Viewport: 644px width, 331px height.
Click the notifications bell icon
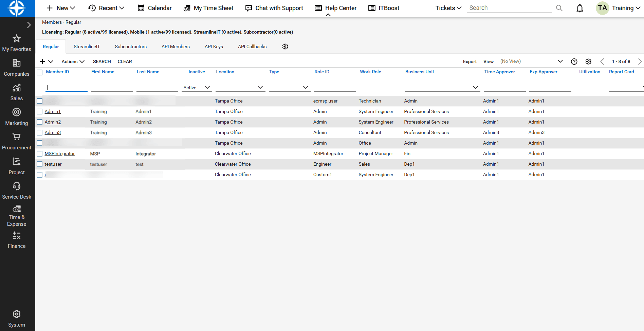pyautogui.click(x=580, y=8)
